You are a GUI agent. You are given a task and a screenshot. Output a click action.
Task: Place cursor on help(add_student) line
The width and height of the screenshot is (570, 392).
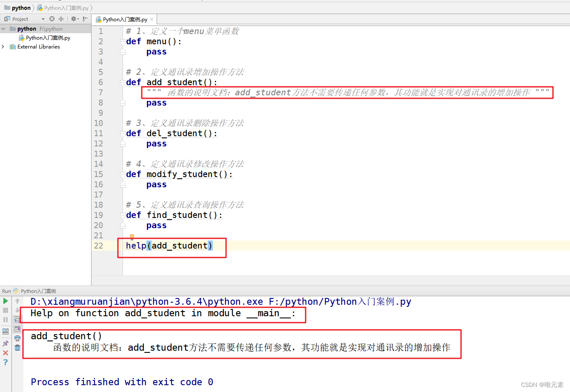pyautogui.click(x=169, y=246)
